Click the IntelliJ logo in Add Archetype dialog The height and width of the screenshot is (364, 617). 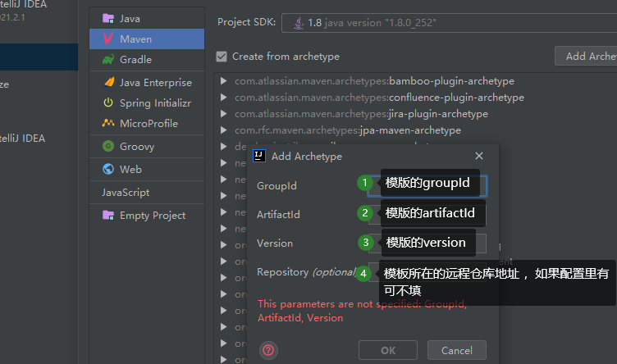[x=259, y=156]
